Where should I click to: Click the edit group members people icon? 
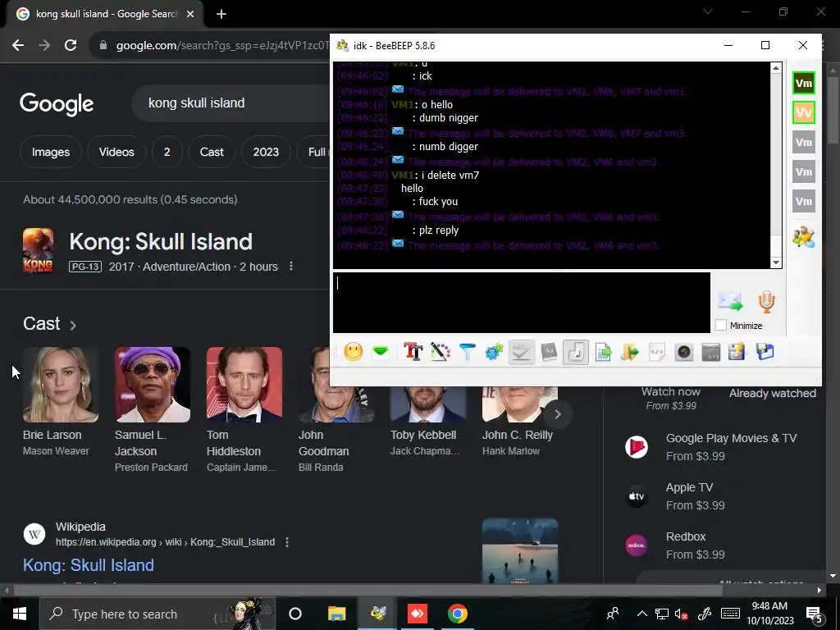point(804,237)
